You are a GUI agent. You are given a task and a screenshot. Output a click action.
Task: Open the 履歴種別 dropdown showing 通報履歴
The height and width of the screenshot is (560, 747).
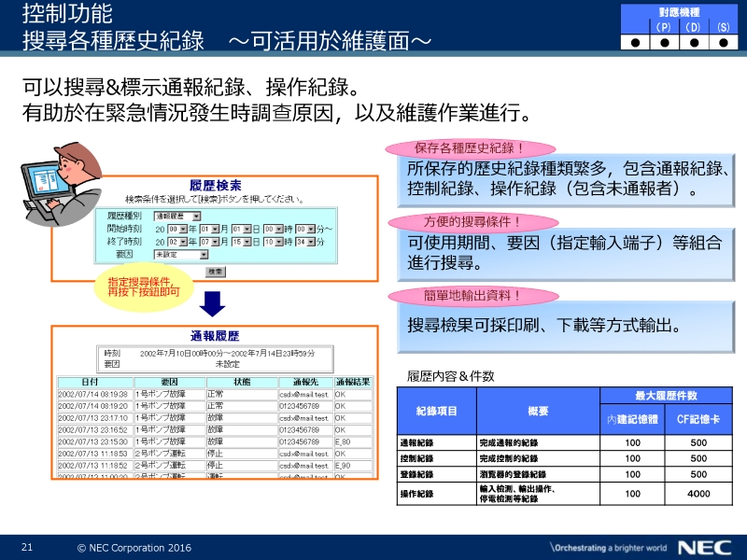point(177,217)
